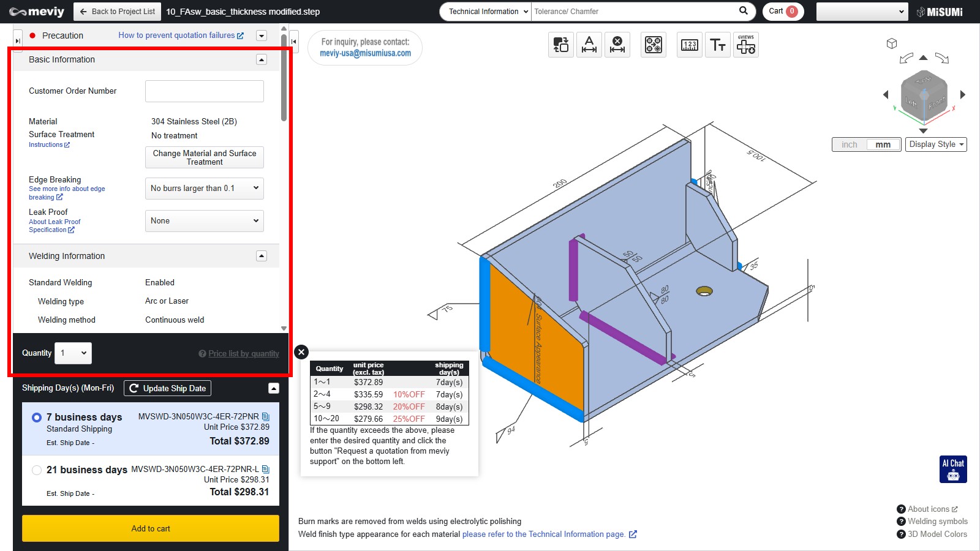This screenshot has width=980, height=551.
Task: Click the Add to cart button
Action: (x=151, y=528)
